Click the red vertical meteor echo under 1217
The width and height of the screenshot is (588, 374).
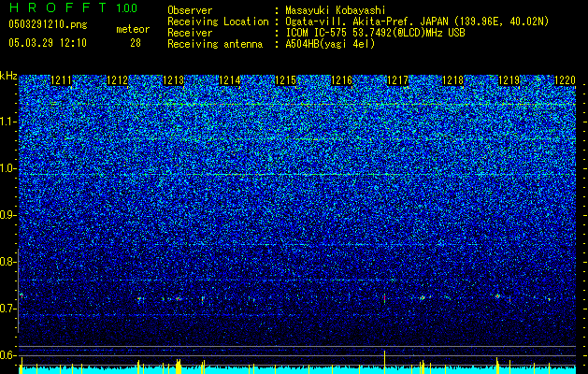pyautogui.click(x=384, y=298)
